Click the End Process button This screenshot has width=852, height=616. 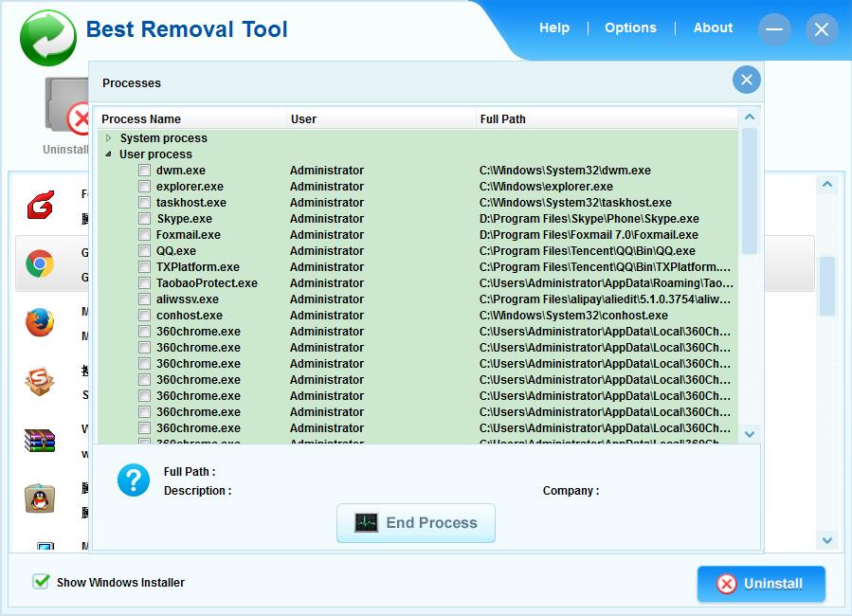click(x=416, y=522)
